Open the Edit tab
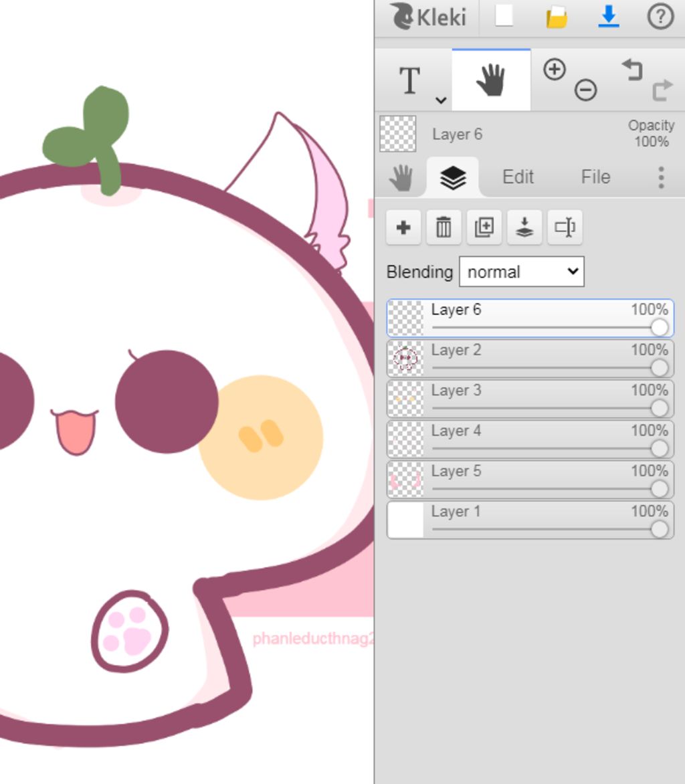 click(518, 177)
